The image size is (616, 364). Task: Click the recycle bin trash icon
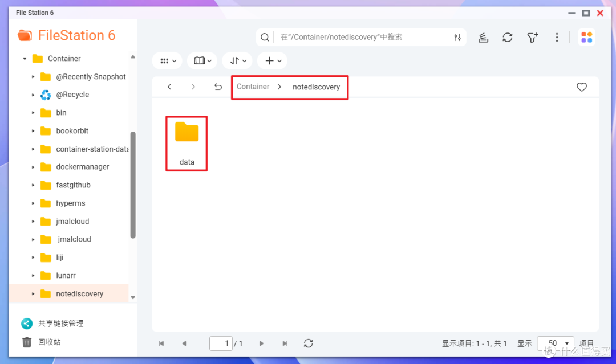(x=27, y=342)
